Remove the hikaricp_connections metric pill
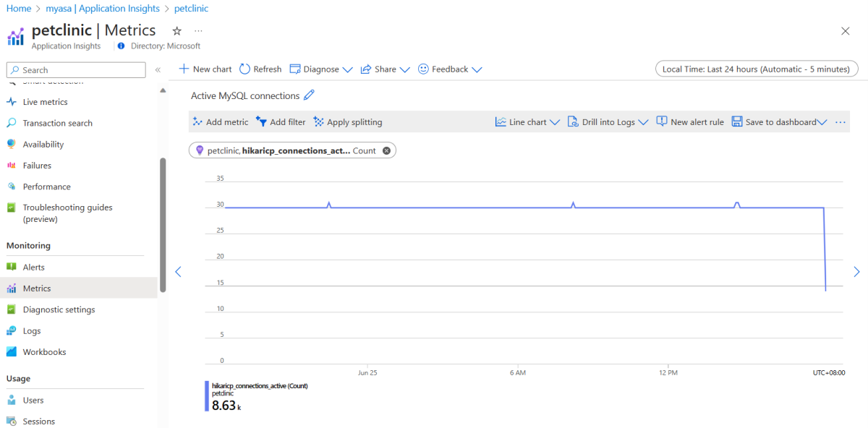Viewport: 868px width, 428px height. [x=386, y=150]
